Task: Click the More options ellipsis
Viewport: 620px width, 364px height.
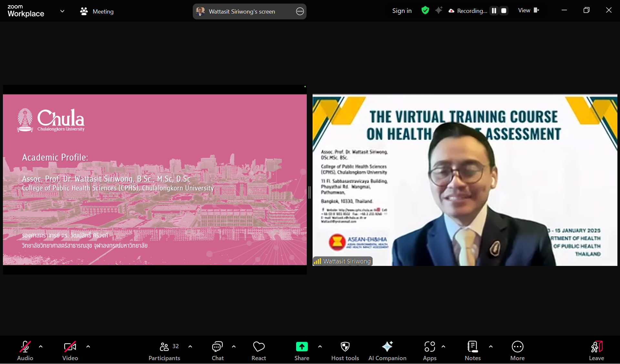Action: pos(517,347)
